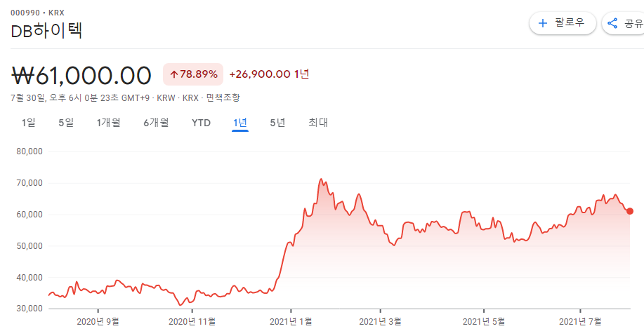The image size is (644, 331).
Task: Select the 1년 range tab
Action: 240,123
